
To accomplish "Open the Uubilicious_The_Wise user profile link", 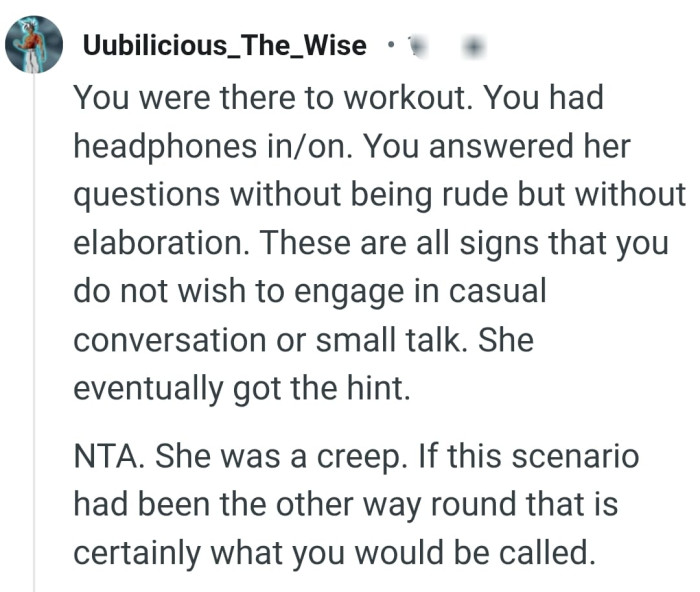I will coord(224,46).
